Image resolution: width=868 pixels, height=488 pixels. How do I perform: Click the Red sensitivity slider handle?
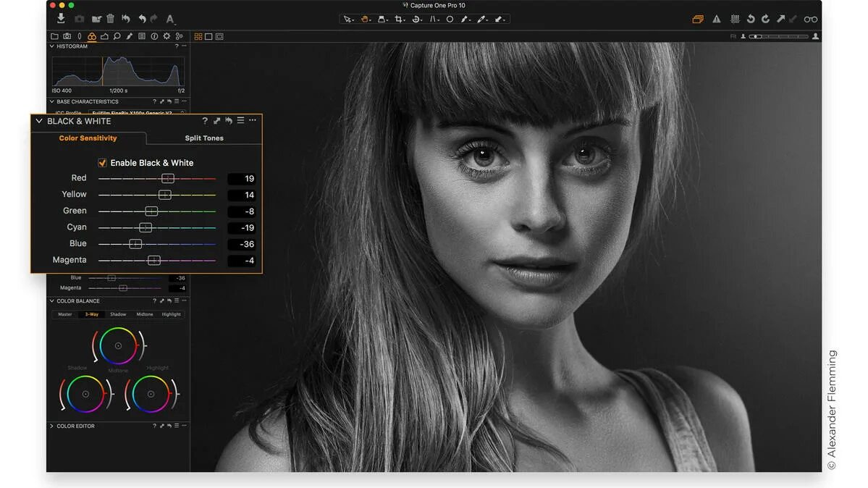click(168, 178)
